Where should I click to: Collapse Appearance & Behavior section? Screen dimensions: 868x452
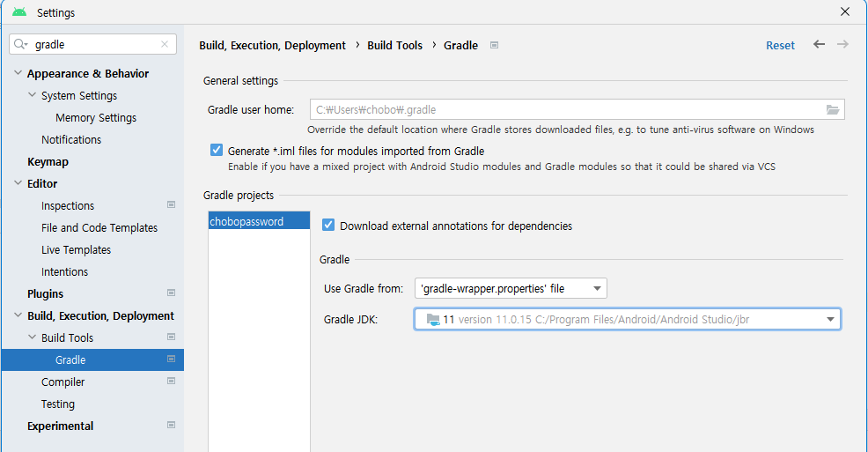(18, 73)
